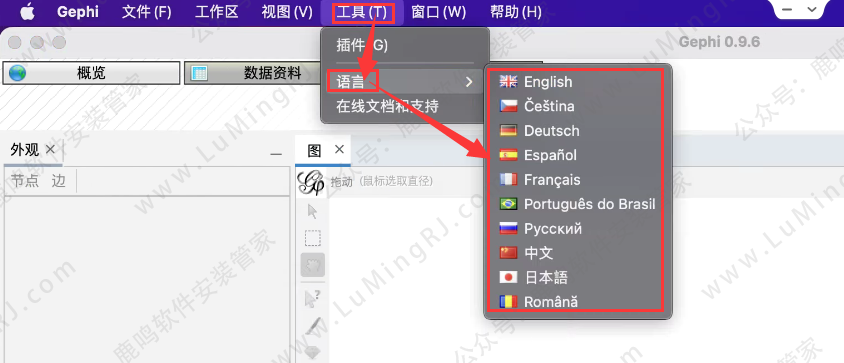Select the 插件 menu entry
Image resolution: width=844 pixels, height=363 pixels.
click(x=405, y=46)
